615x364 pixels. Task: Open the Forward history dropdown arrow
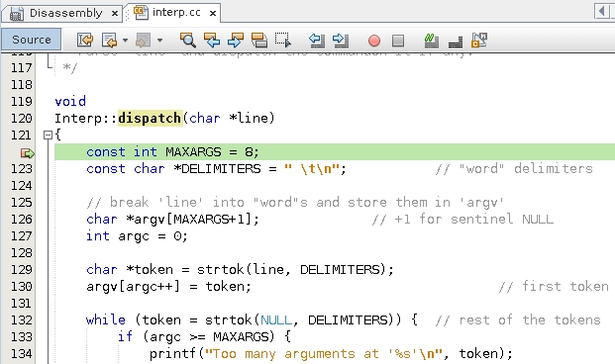(159, 40)
